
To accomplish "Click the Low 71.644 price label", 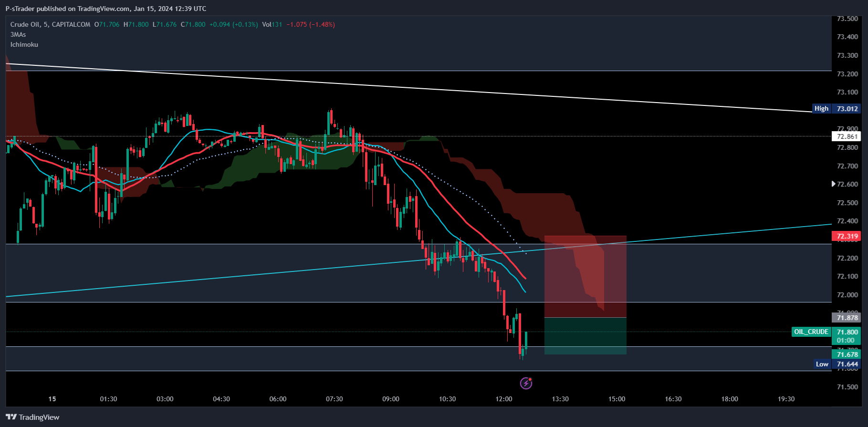I will point(837,364).
